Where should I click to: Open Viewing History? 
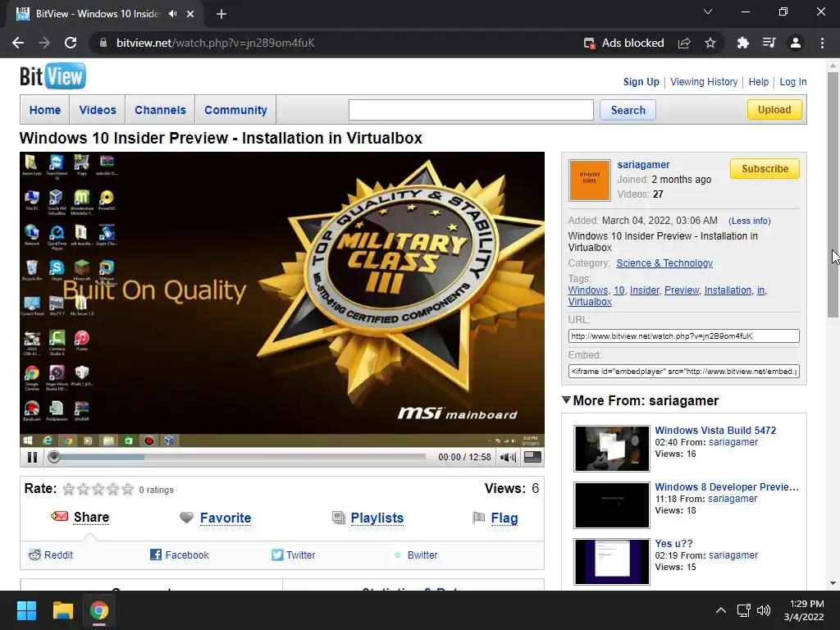[704, 82]
